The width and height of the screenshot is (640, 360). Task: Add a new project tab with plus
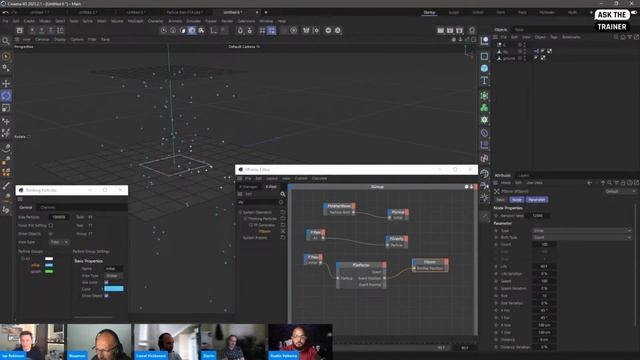point(266,12)
